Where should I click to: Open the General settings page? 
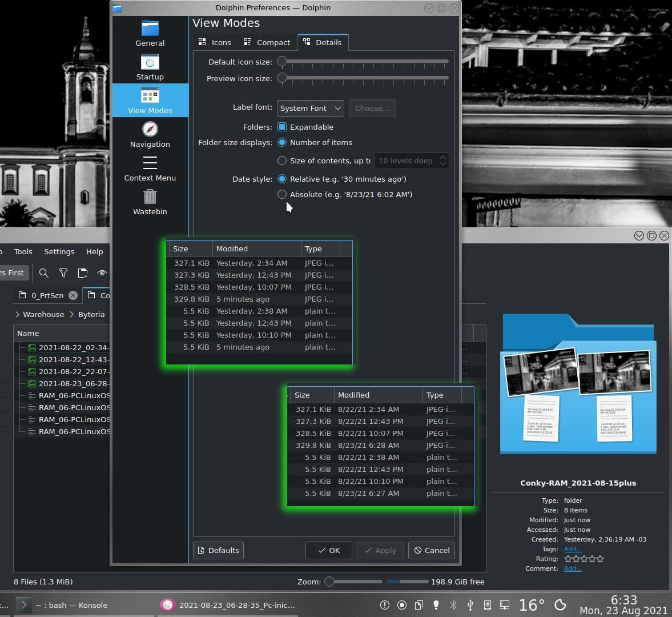tap(150, 33)
